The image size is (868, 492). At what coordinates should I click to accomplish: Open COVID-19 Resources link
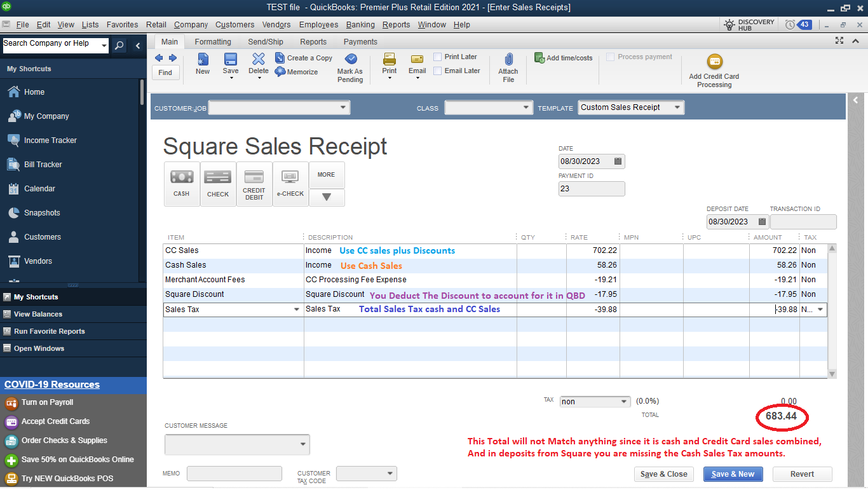[x=52, y=385]
